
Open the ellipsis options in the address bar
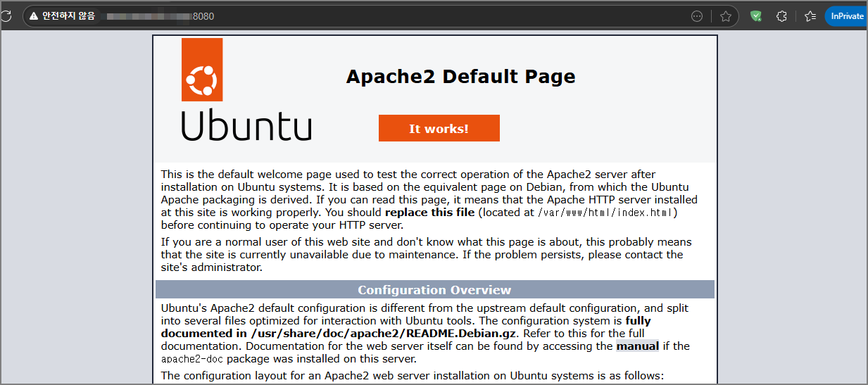(x=697, y=16)
